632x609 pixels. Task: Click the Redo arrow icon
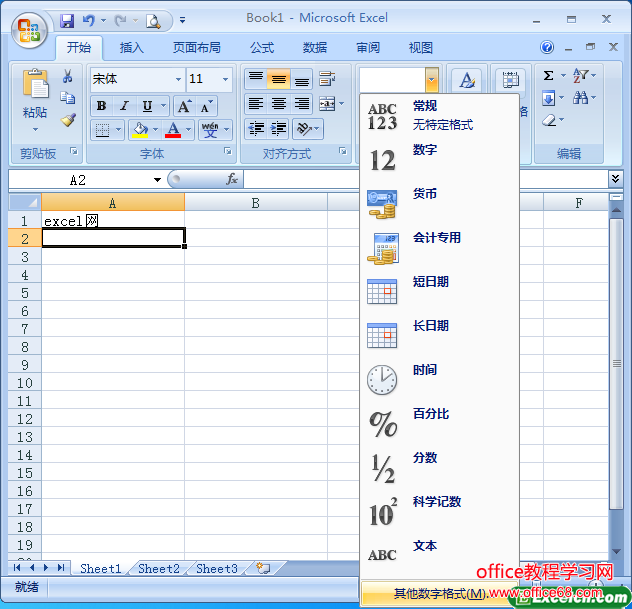[121, 20]
